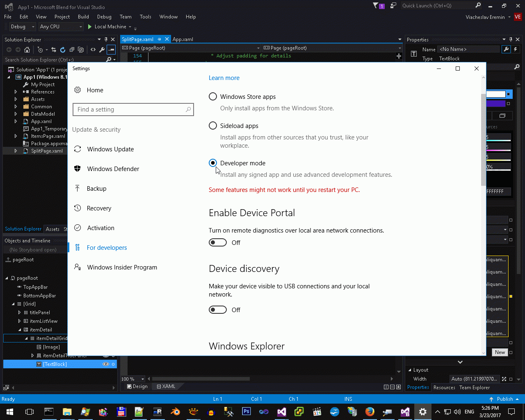Screen dimensions: 525x420
Task: Click the split editor icon in the code pane
Action: coord(399,56)
